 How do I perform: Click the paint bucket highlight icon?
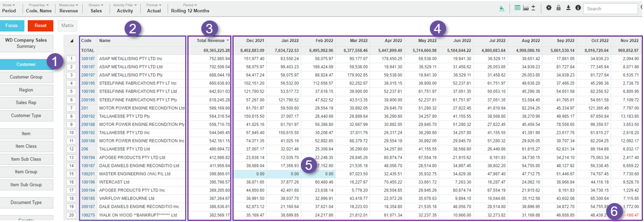click(502, 8)
